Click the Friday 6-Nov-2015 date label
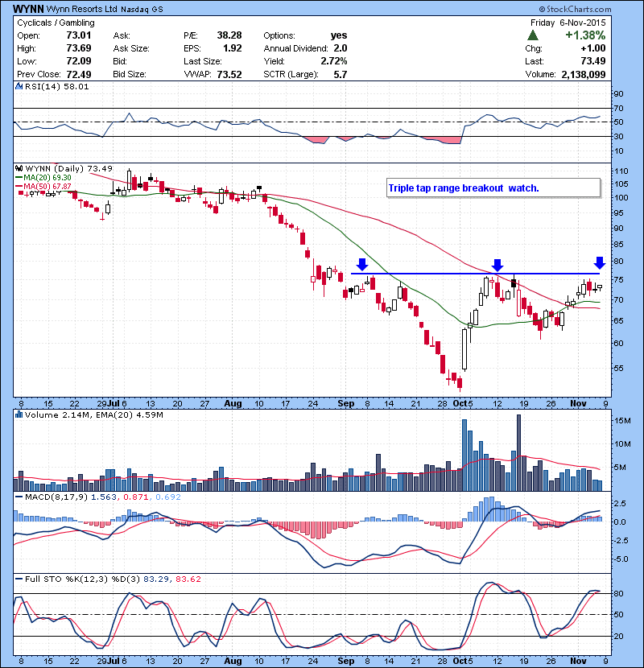 click(x=568, y=23)
